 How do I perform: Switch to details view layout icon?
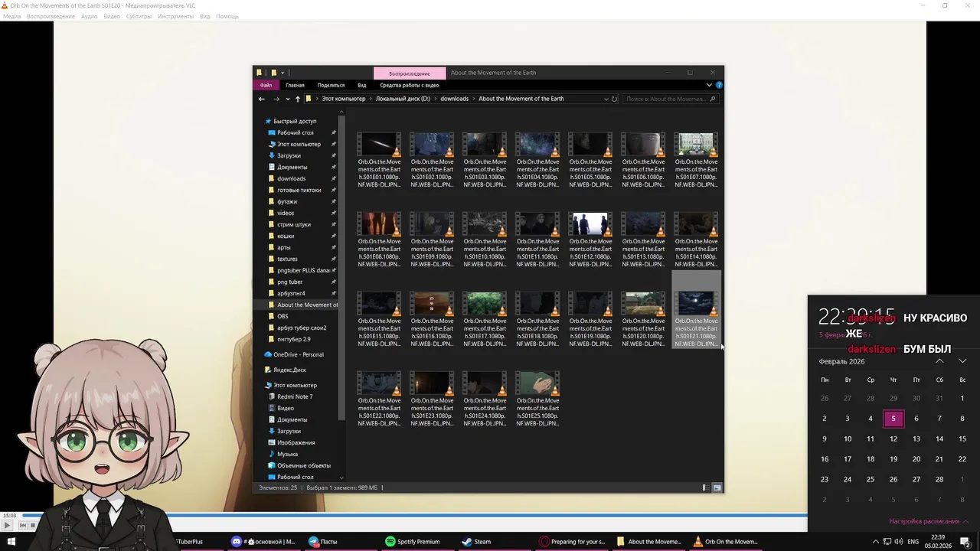point(705,487)
